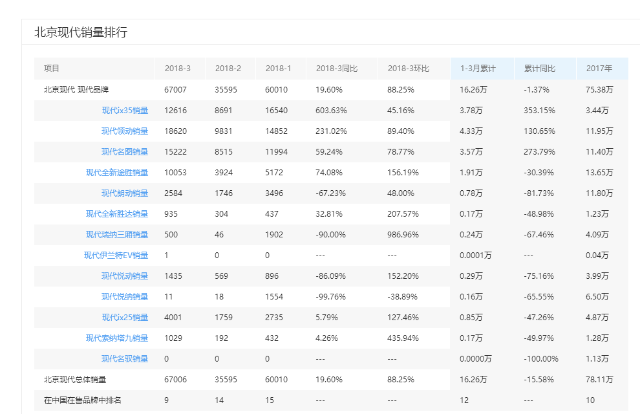The image size is (640, 414).
Task: Click the 0.0001万 cumulative value
Action: tap(476, 255)
